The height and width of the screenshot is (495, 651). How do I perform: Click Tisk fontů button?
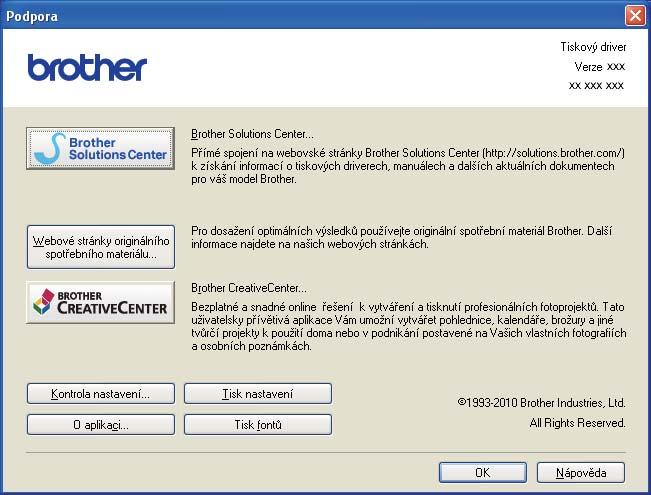tap(258, 424)
